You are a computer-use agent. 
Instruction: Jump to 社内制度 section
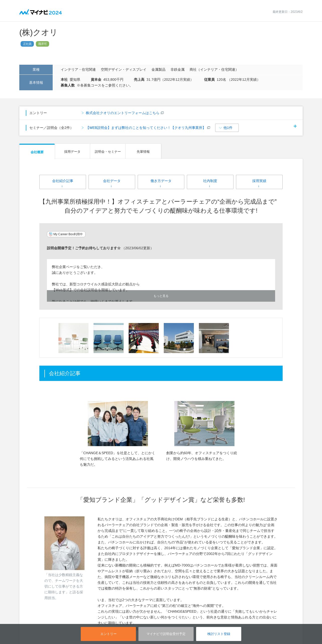pos(210,182)
